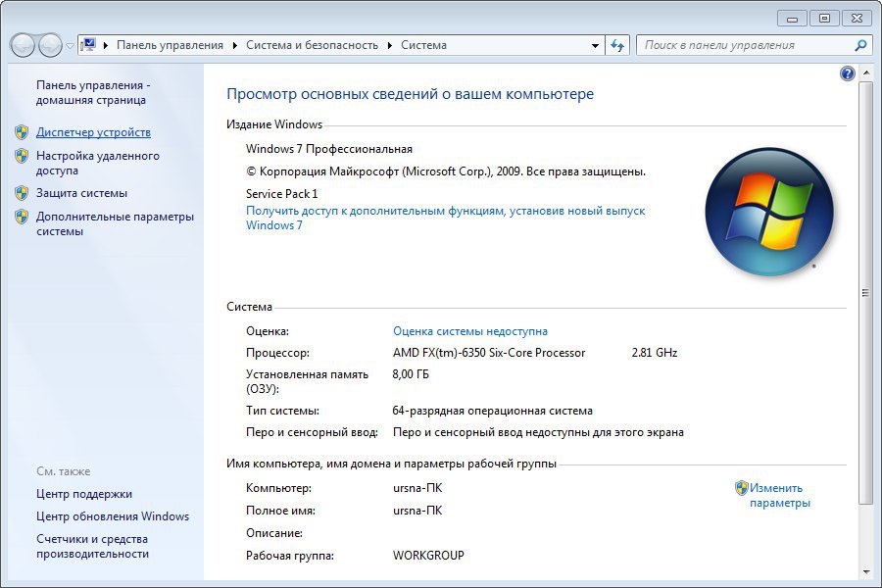Click the WORKGROUP value
The height and width of the screenshot is (588, 882).
[x=428, y=556]
